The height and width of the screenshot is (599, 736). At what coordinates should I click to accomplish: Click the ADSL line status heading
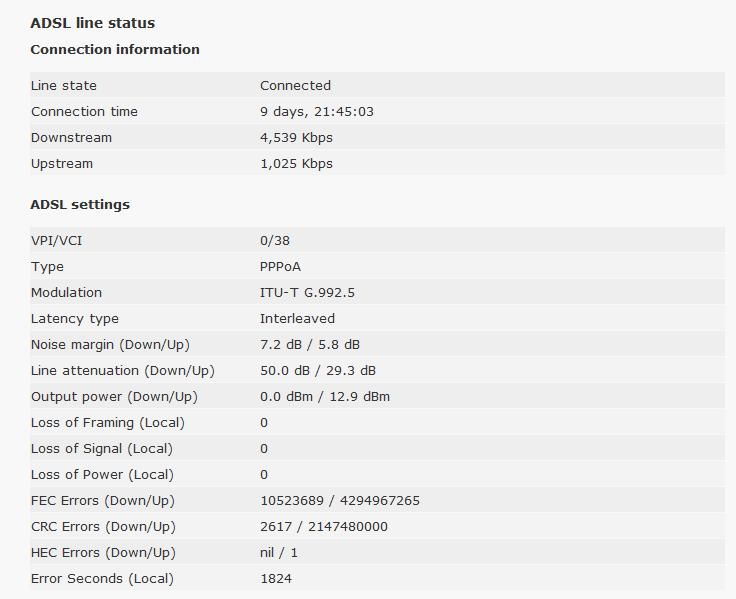pos(93,23)
